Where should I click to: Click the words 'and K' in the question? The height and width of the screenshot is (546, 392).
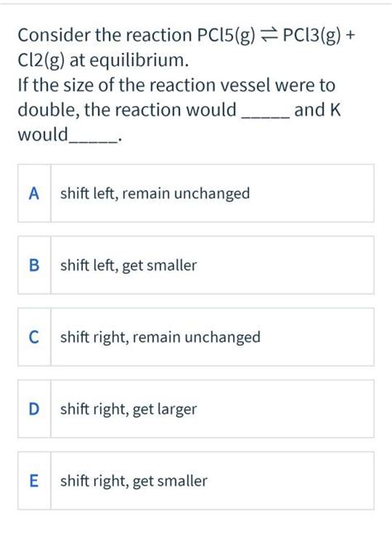(318, 110)
